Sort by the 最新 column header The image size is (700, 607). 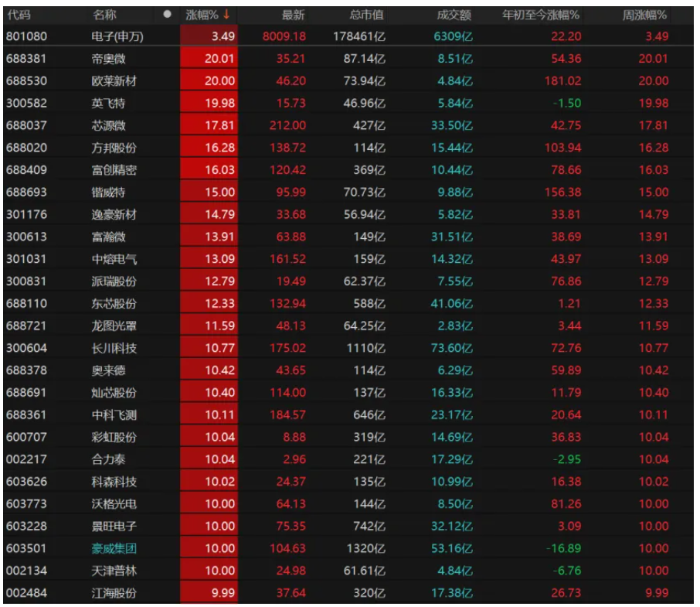(x=293, y=14)
